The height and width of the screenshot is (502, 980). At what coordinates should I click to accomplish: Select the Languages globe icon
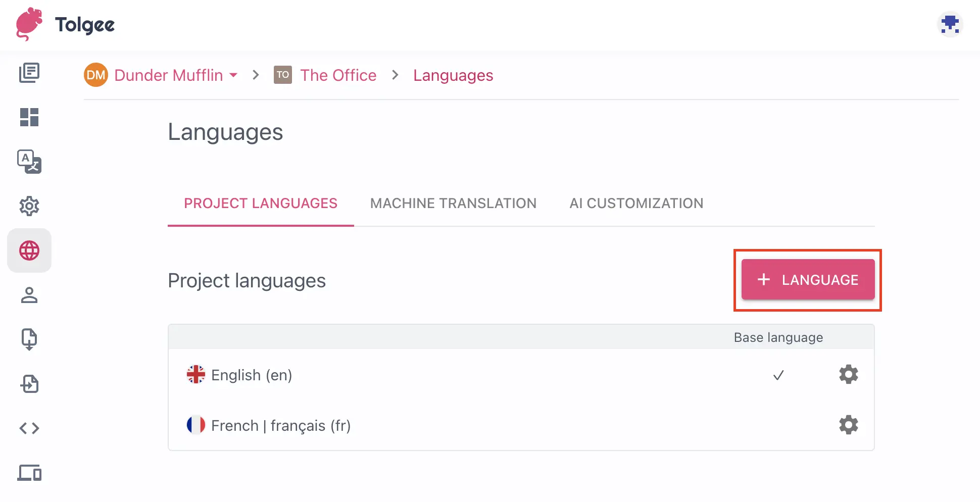(x=29, y=250)
